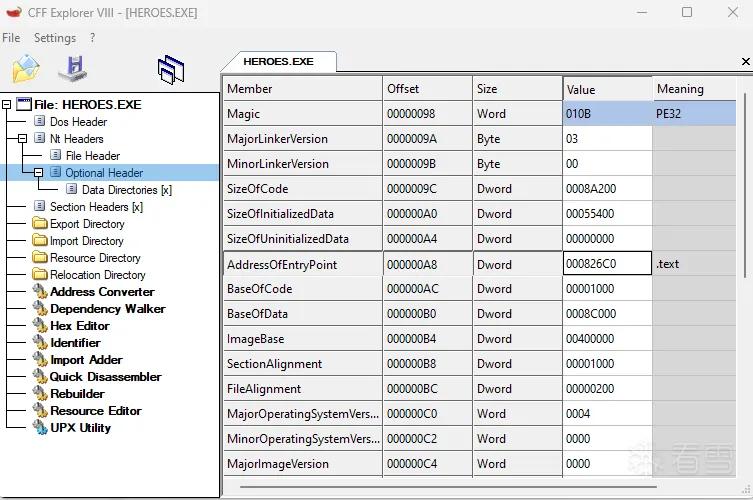Select the FileAlignment value 00000200

[x=607, y=389]
